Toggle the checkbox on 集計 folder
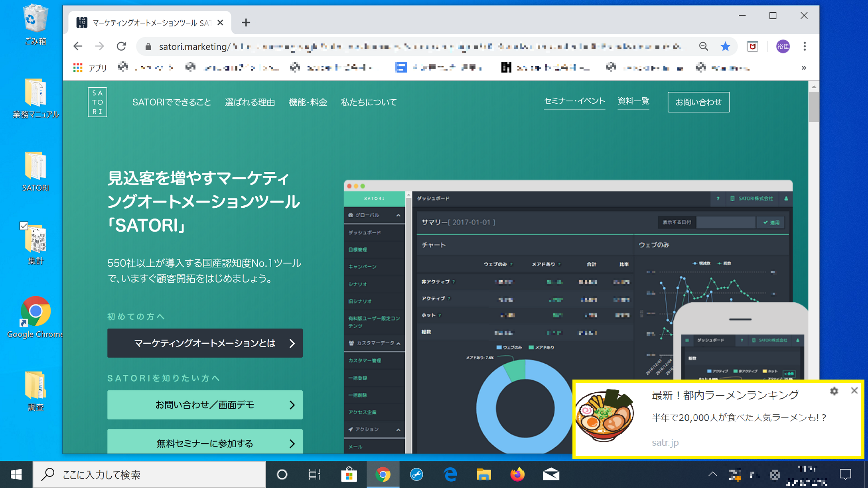The width and height of the screenshot is (868, 488). point(24,226)
